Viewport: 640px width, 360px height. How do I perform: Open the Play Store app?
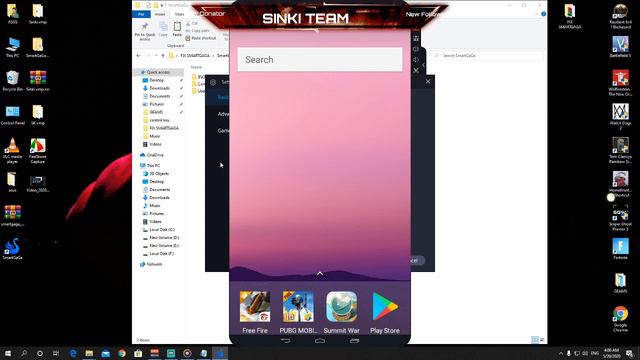click(385, 312)
